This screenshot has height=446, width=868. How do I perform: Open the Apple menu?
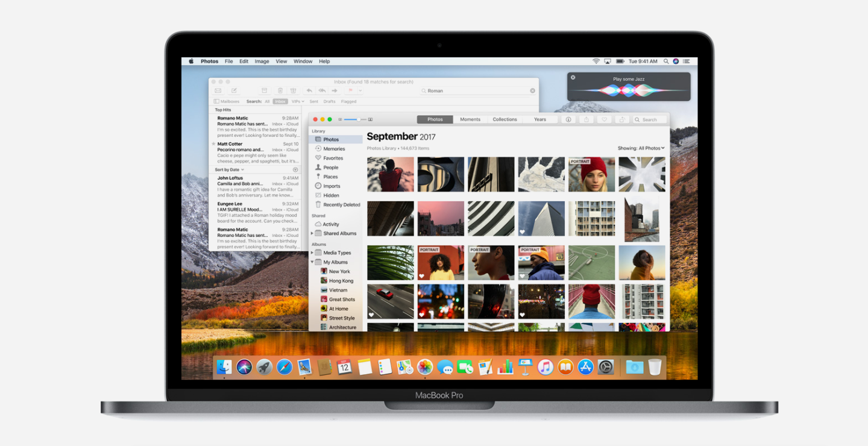click(x=191, y=61)
